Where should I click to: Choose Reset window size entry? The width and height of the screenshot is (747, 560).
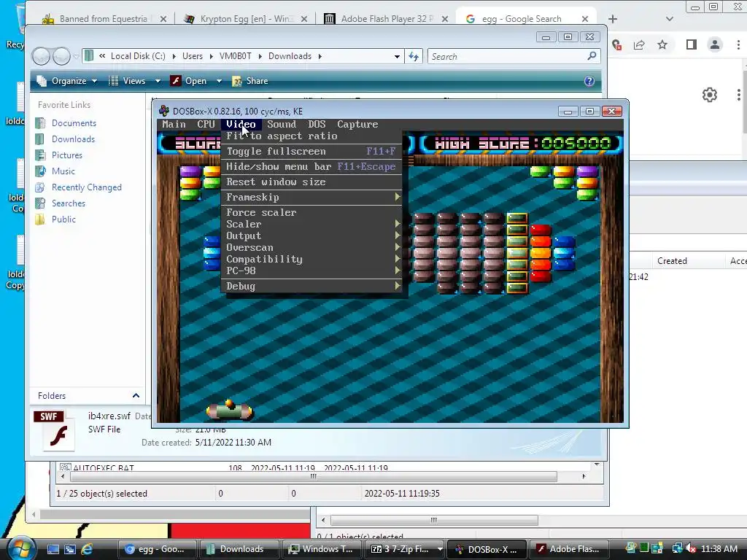click(x=311, y=182)
